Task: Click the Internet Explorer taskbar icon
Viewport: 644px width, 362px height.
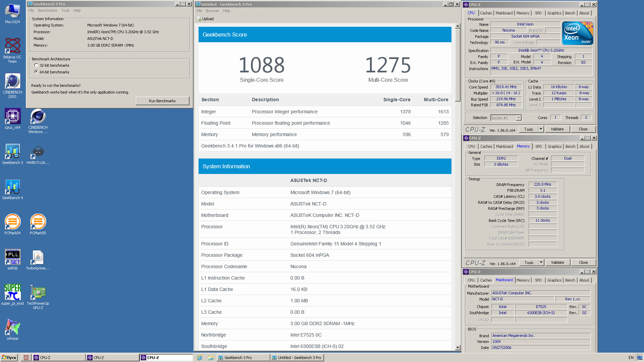Action: 199,358
